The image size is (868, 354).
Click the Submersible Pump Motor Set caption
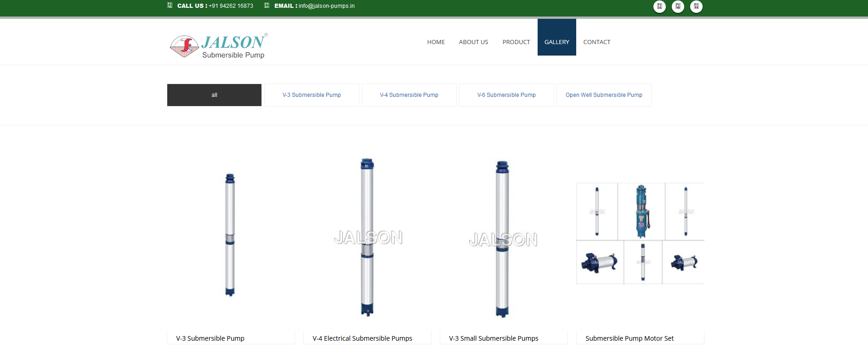tap(630, 338)
